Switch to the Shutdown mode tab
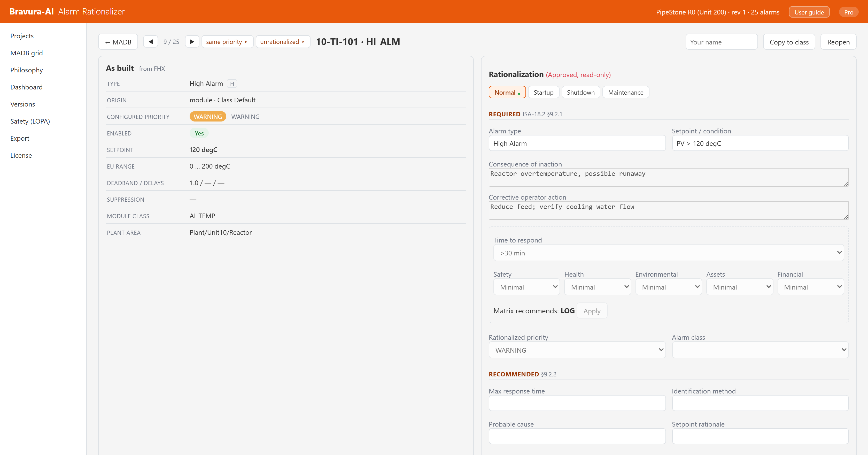 click(x=580, y=92)
